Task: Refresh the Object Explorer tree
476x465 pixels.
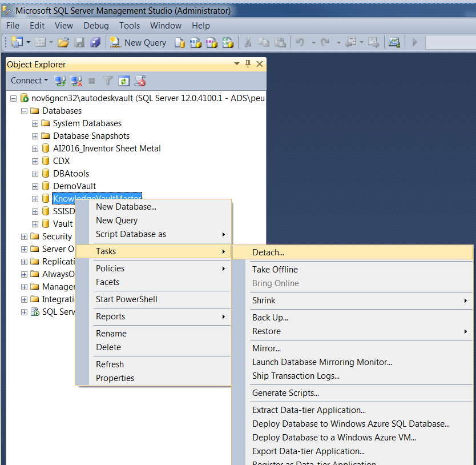Action: (124, 81)
